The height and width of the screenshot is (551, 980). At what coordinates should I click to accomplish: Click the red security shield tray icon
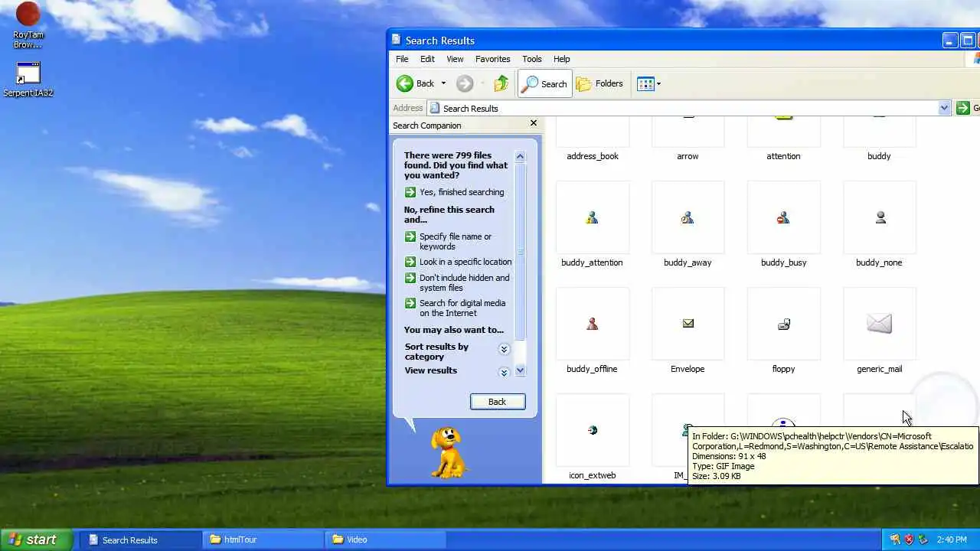click(x=909, y=540)
